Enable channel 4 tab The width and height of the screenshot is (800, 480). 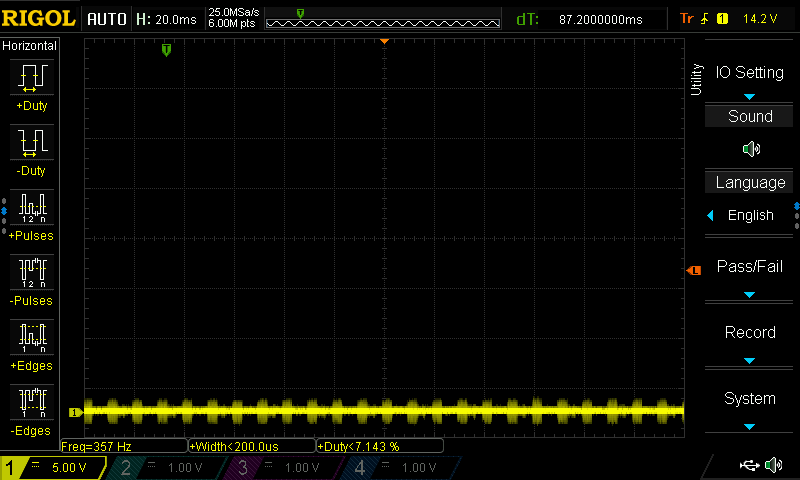coord(401,467)
